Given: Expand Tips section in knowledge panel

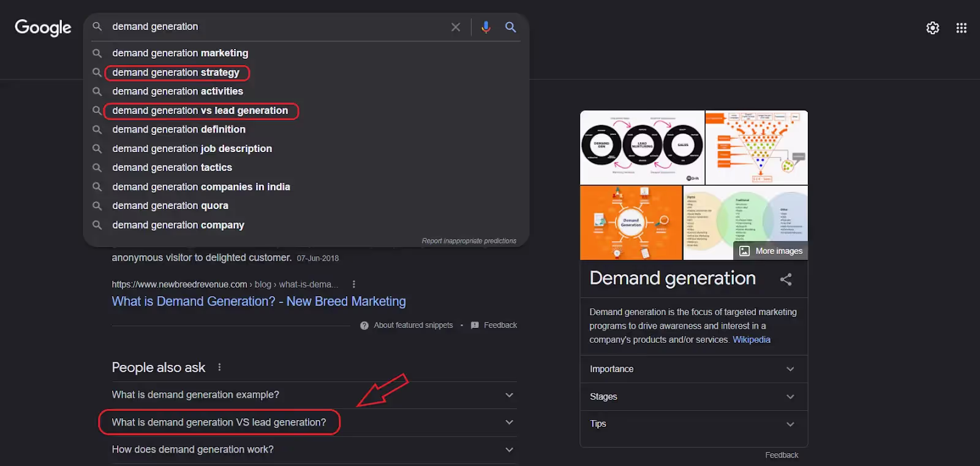Looking at the screenshot, I should (x=693, y=424).
